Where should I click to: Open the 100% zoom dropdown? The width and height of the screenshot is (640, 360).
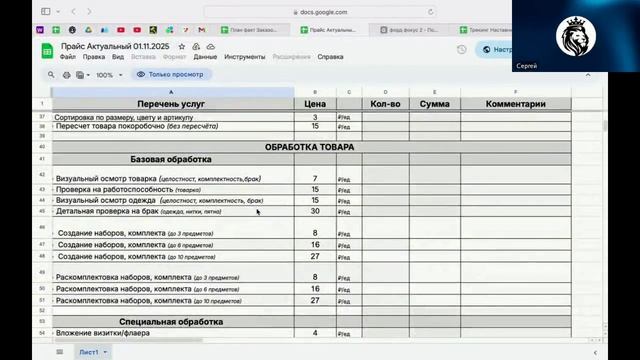click(x=109, y=75)
